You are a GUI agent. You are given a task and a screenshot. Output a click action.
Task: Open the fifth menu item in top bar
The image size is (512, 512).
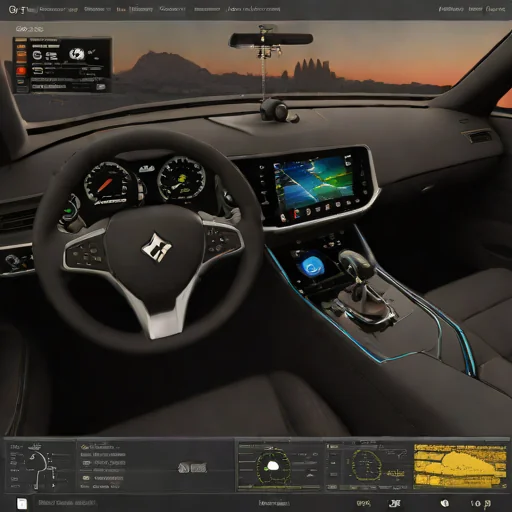(x=207, y=10)
